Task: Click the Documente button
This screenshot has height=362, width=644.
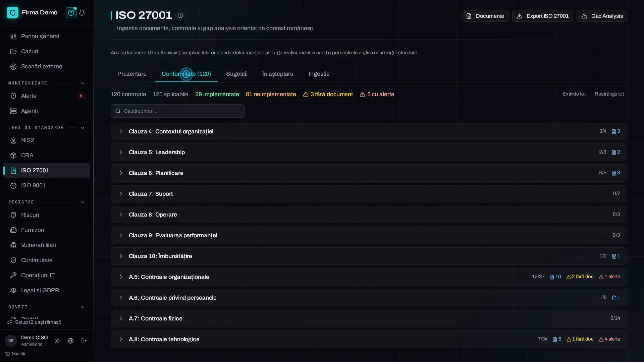Action: click(x=485, y=16)
